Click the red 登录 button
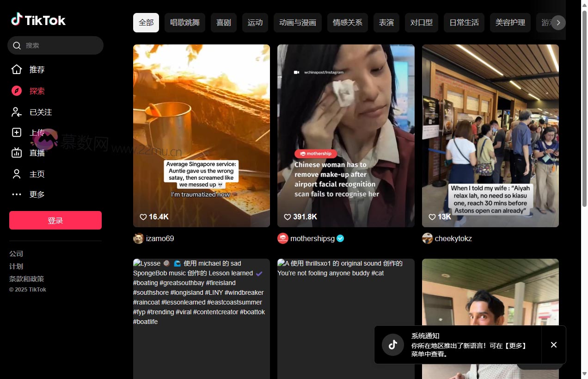 [x=55, y=220]
